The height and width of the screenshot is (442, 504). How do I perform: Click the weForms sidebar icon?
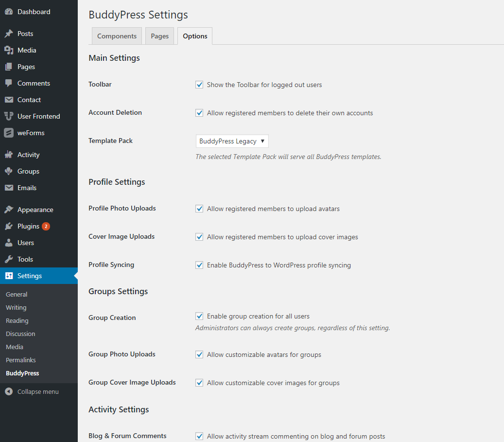tap(9, 133)
